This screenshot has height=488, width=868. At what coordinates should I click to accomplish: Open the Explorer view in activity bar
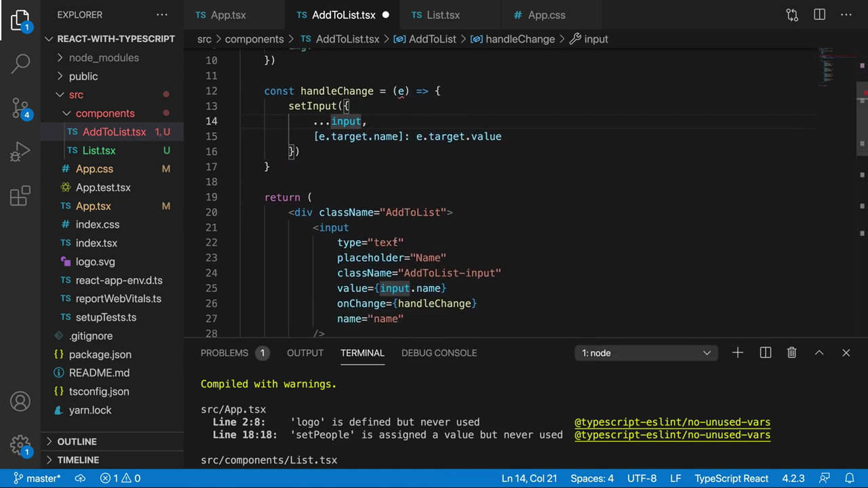(20, 20)
